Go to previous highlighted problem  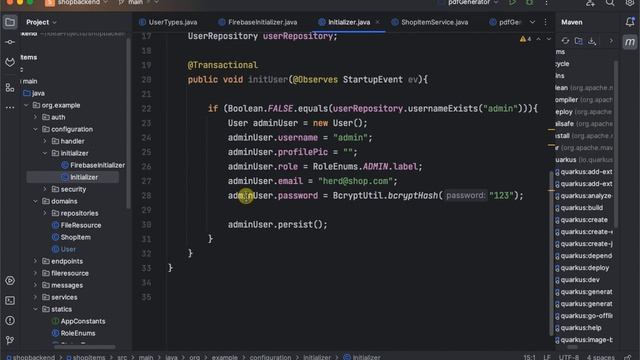[x=538, y=39]
